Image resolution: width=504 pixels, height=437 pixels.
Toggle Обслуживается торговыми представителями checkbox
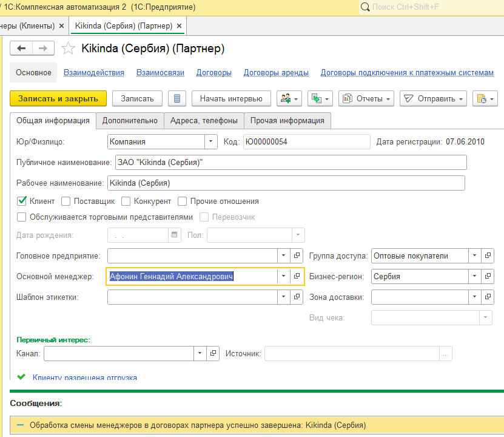click(22, 217)
